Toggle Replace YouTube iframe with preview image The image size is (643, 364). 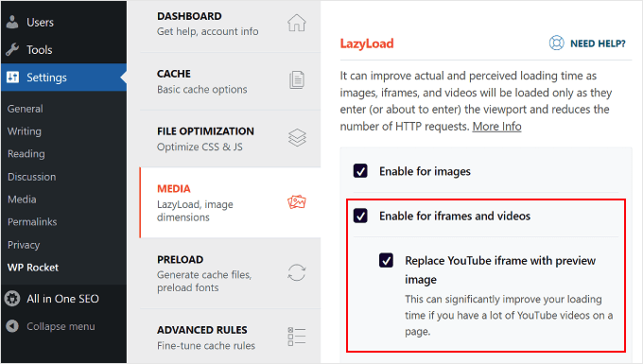(386, 260)
